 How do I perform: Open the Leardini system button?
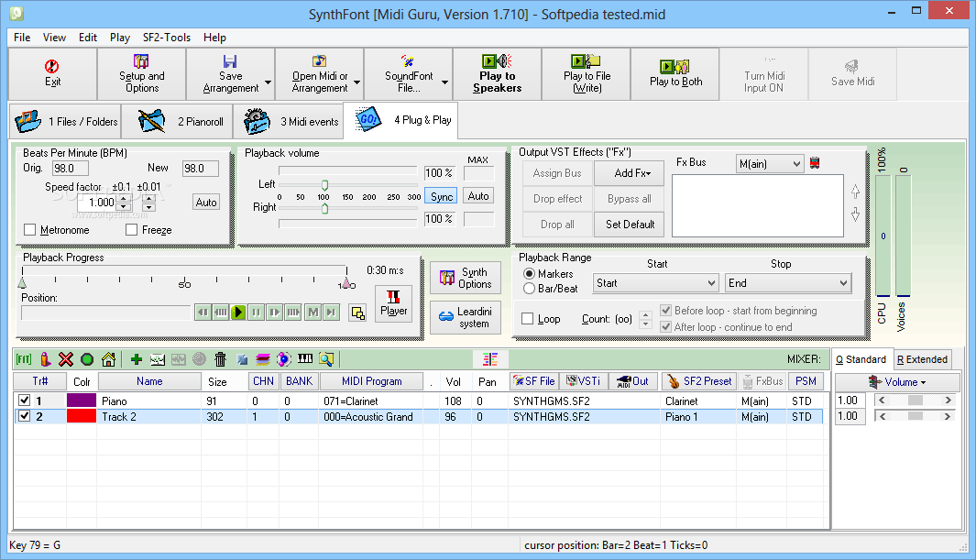click(466, 317)
